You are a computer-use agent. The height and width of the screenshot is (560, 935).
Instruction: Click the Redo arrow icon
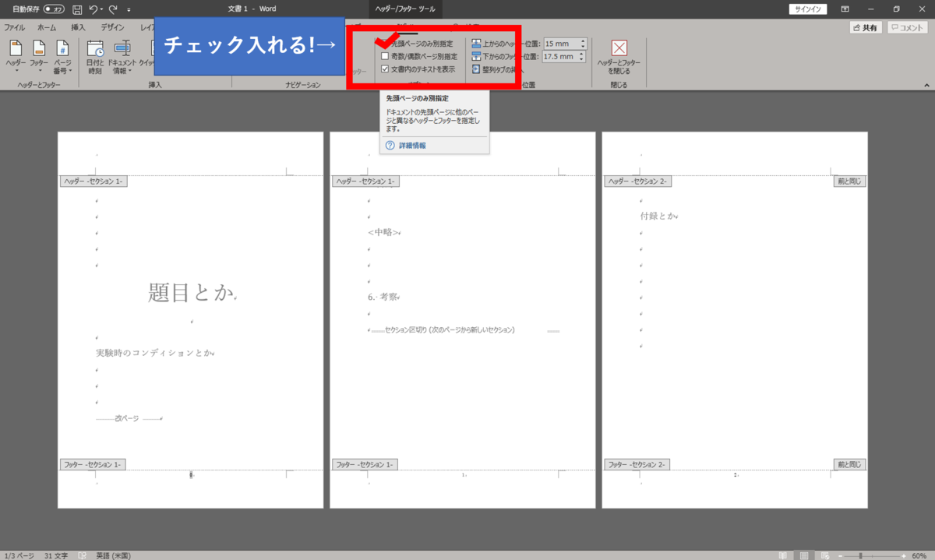(x=113, y=9)
